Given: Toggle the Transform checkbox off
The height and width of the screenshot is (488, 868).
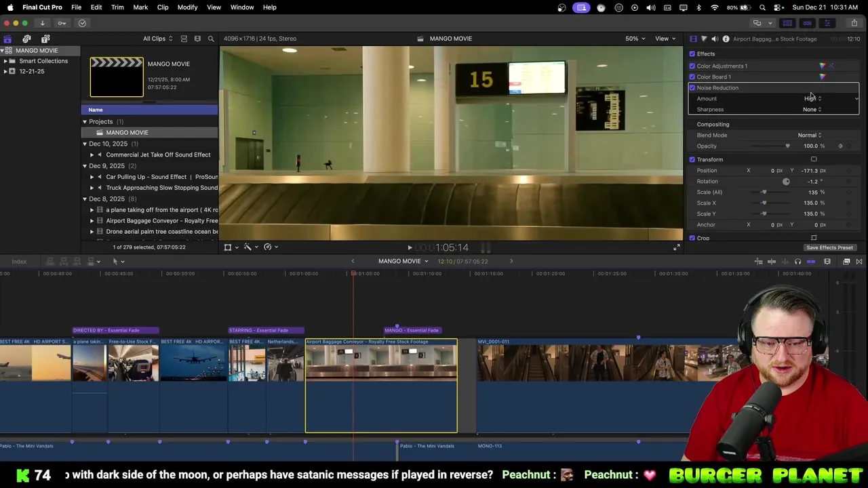Looking at the screenshot, I should pyautogui.click(x=692, y=159).
